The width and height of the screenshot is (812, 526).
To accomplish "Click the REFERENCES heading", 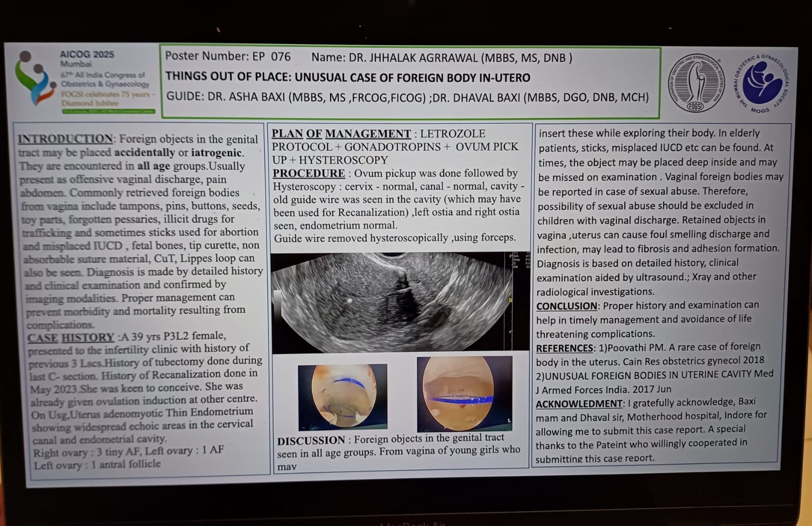I will tap(564, 348).
